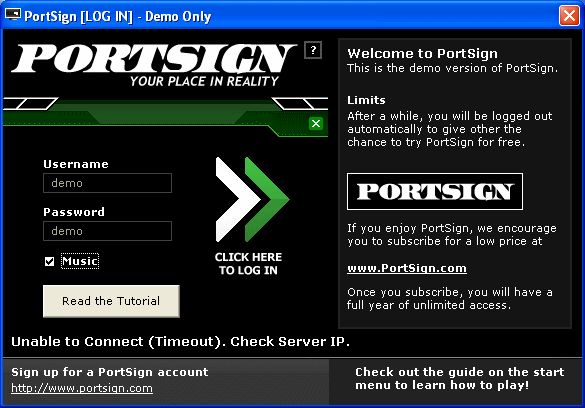The width and height of the screenshot is (585, 408).
Task: Click the boxed PortSign logo in welcome panel
Action: (x=435, y=191)
